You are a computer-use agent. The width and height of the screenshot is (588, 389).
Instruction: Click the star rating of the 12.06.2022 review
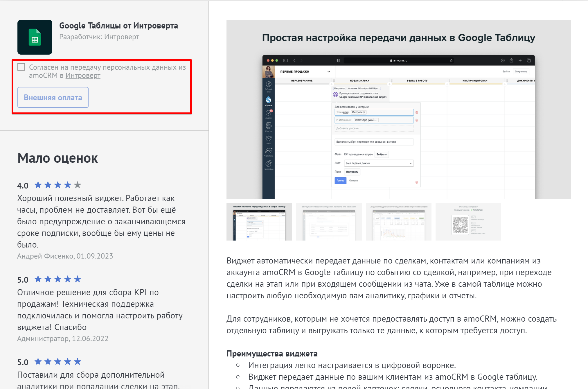coord(58,279)
